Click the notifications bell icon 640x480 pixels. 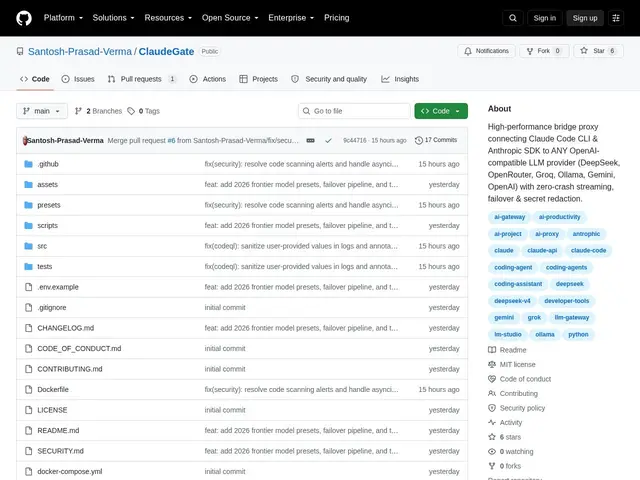click(x=468, y=51)
